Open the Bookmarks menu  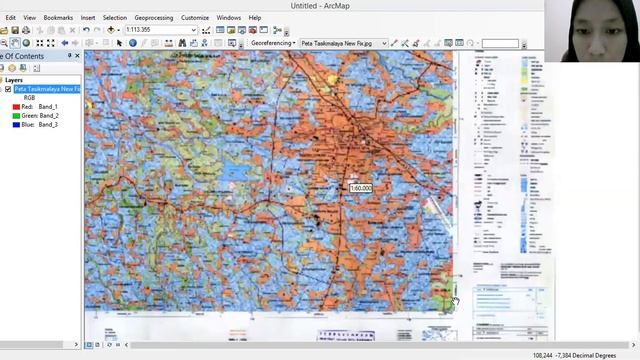[x=58, y=18]
